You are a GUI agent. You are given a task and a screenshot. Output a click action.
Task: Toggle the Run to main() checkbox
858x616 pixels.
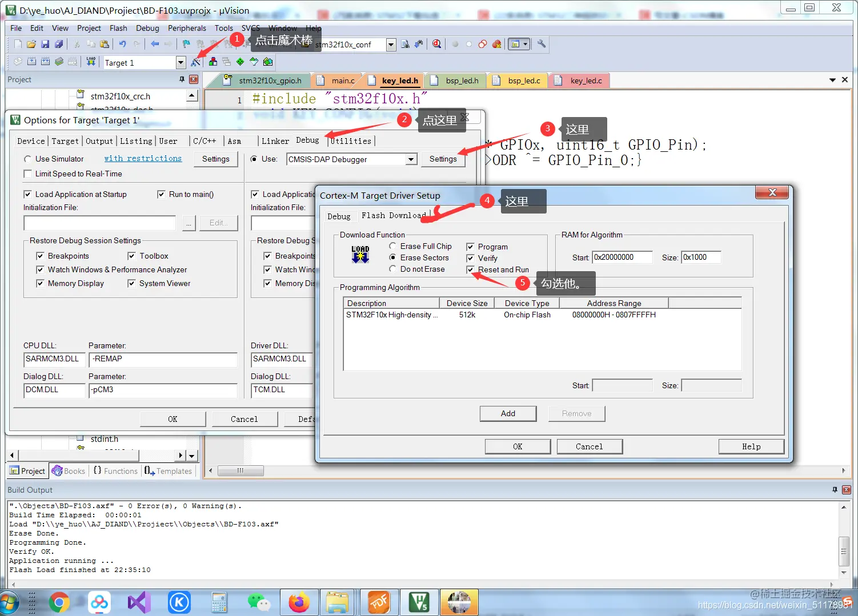pos(161,194)
